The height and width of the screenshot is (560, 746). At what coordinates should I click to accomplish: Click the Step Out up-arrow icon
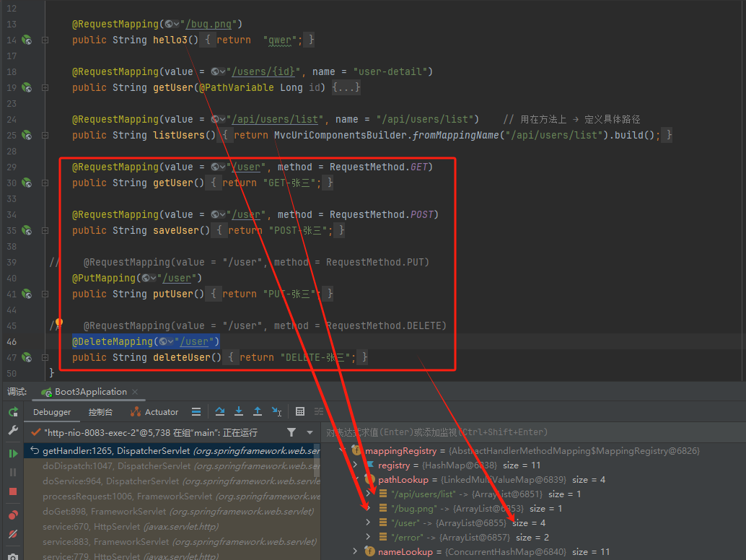click(258, 411)
